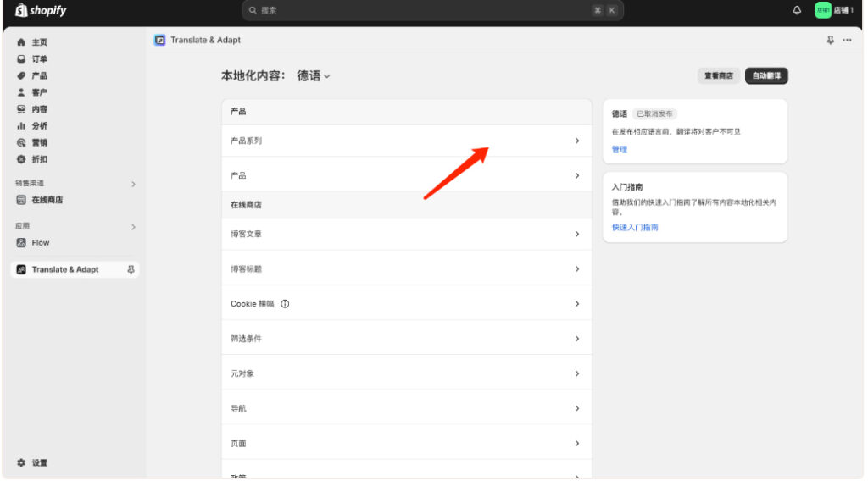Open the 管理 link in 德语 card
Image resolution: width=868 pixels, height=481 pixels.
(x=620, y=149)
